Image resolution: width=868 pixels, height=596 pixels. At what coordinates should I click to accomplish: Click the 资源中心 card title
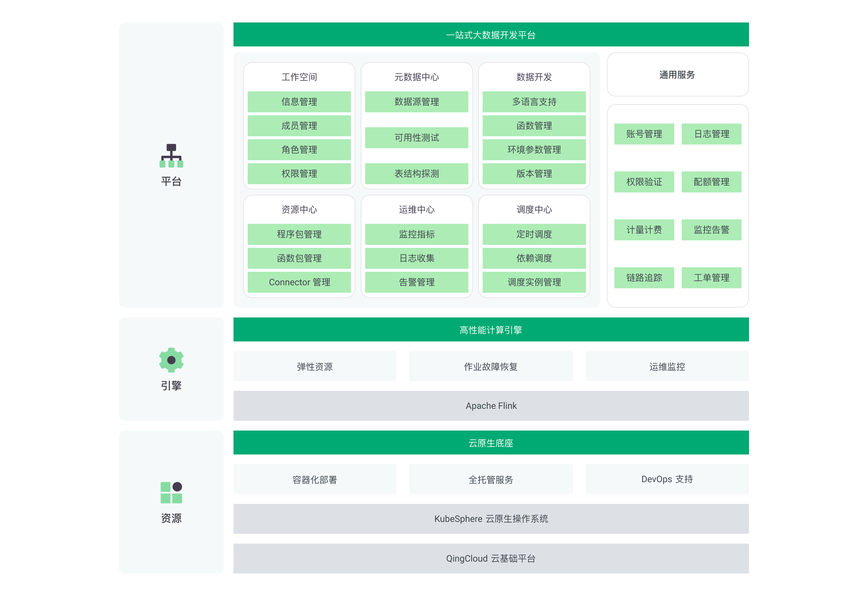[299, 210]
